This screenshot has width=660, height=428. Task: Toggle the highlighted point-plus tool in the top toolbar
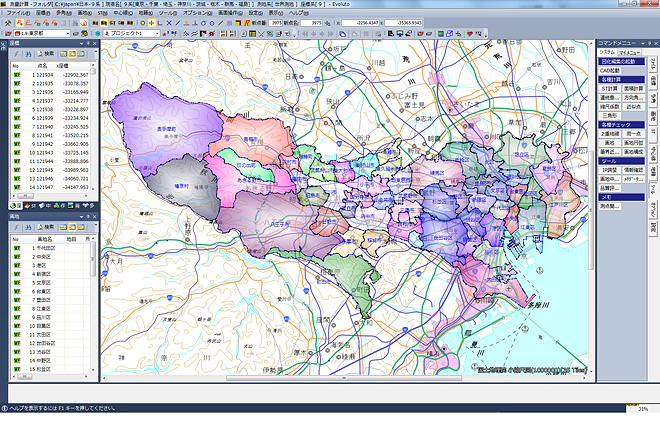[20, 23]
